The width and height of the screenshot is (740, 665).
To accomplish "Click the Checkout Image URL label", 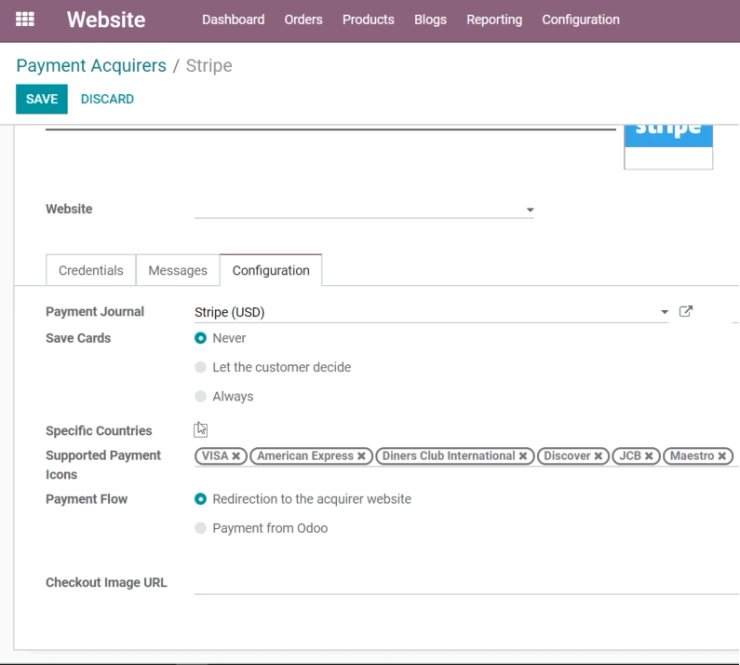I will pos(106,583).
